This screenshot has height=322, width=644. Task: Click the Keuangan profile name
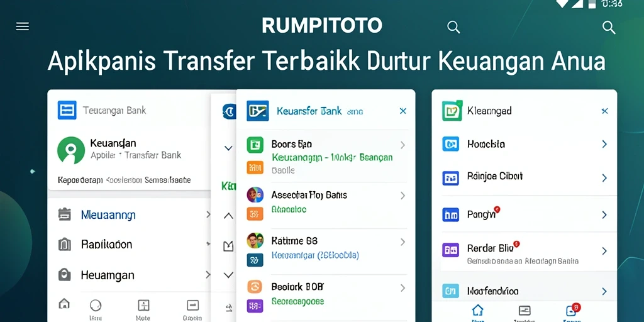tap(113, 143)
